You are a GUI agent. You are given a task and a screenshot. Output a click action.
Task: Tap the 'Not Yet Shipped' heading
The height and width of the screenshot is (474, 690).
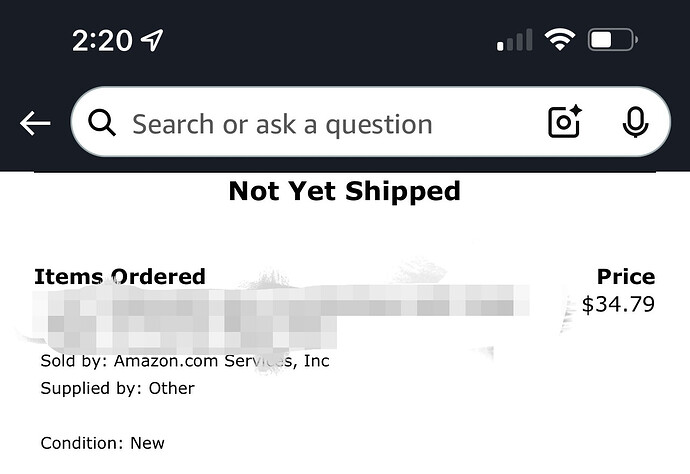(x=344, y=190)
